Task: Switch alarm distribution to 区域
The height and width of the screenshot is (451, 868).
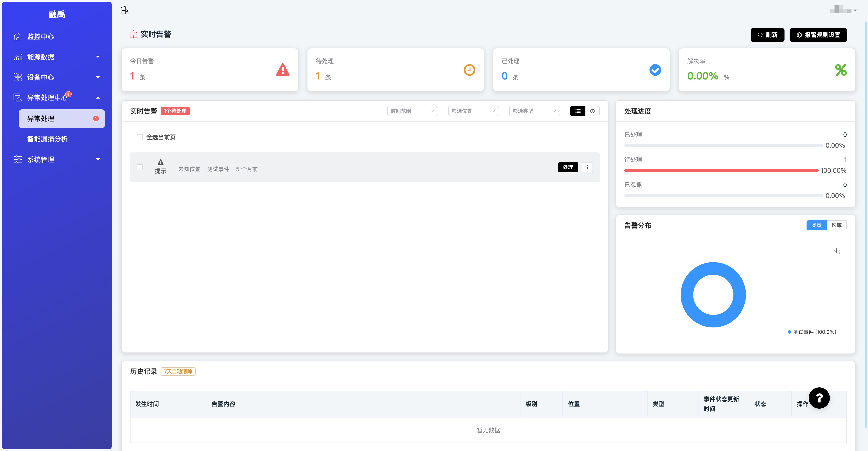Action: click(836, 225)
